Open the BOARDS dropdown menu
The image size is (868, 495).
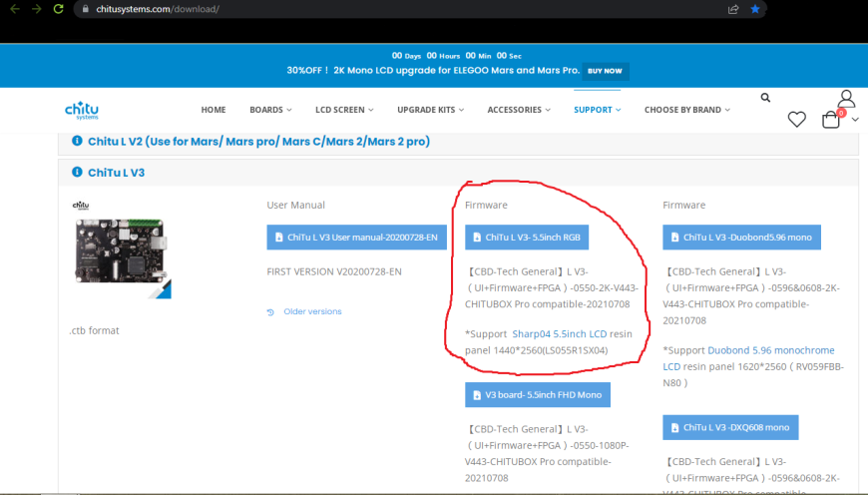(270, 110)
